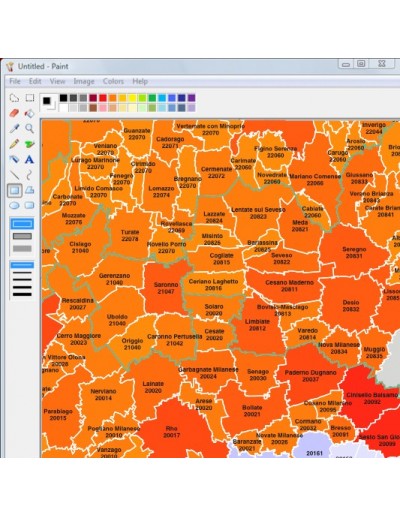Maximize the Paint window
Image resolution: width=400 pixels, height=517 pixels.
pyautogui.click(x=361, y=64)
